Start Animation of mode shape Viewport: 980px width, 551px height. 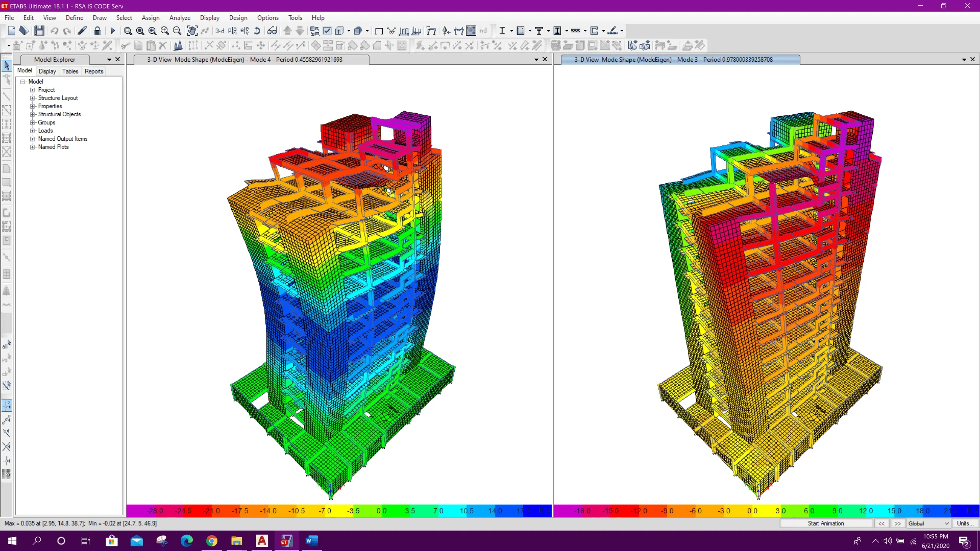(x=826, y=523)
